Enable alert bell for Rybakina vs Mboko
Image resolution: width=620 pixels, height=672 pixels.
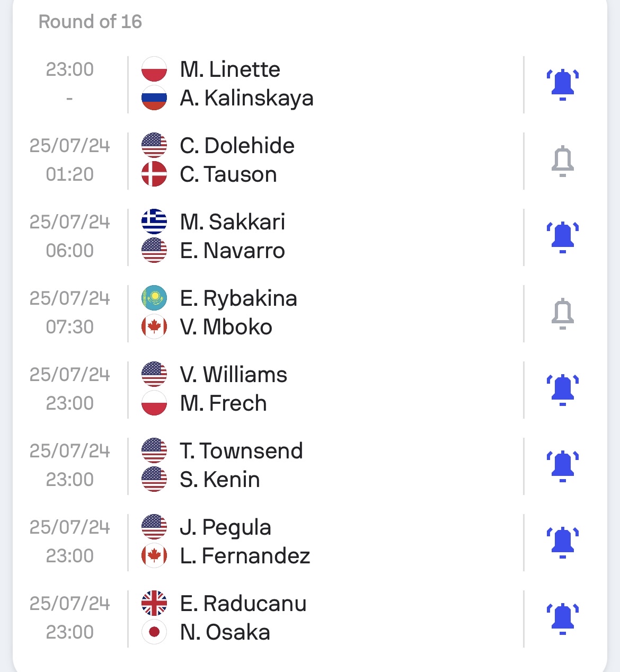[563, 313]
